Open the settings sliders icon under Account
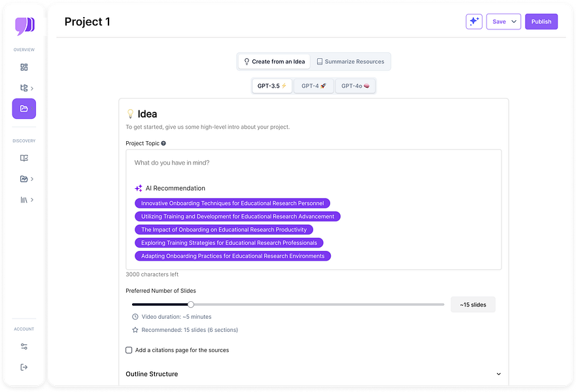Viewport: 576px width, 392px height. click(24, 346)
